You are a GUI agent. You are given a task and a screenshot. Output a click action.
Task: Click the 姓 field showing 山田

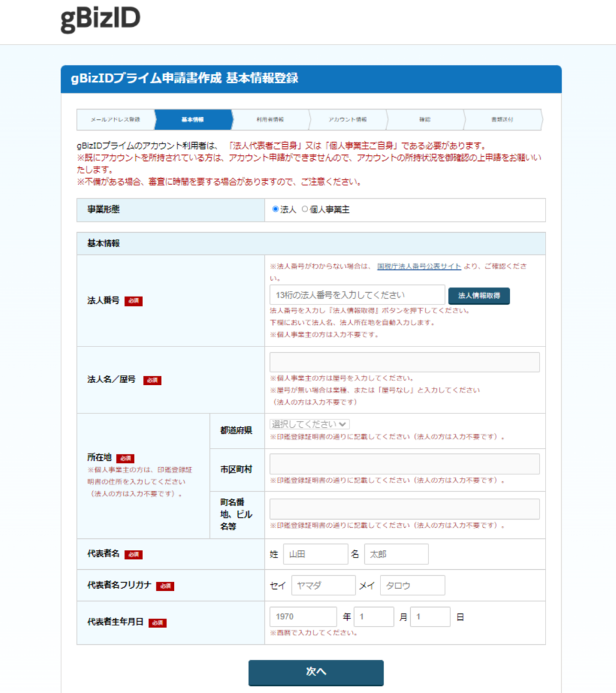tap(315, 554)
